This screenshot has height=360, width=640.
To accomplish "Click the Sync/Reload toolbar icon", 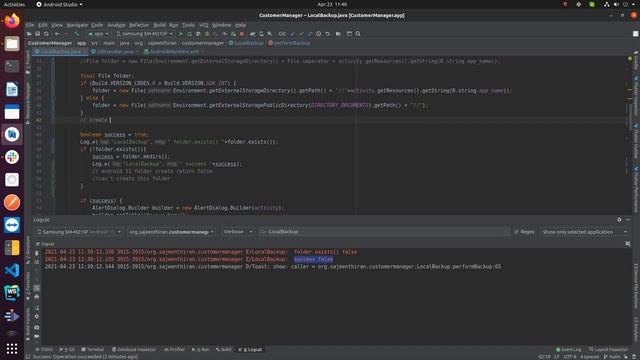I will coord(46,34).
